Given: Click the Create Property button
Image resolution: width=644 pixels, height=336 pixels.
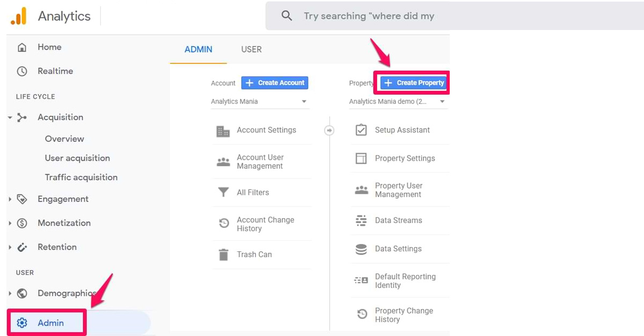Looking at the screenshot, I should click(413, 83).
